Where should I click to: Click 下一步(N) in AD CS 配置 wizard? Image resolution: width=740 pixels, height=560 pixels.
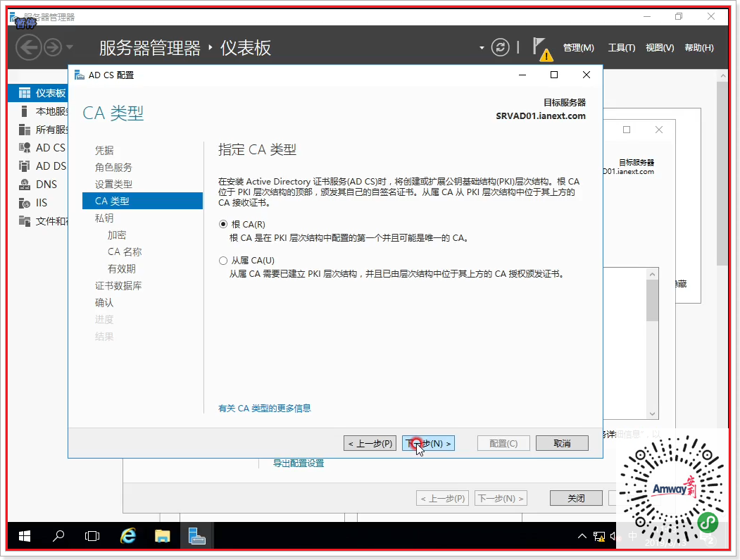click(x=428, y=443)
